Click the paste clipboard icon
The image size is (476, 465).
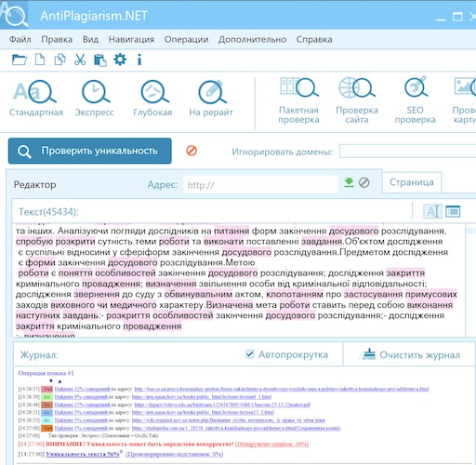(x=100, y=60)
